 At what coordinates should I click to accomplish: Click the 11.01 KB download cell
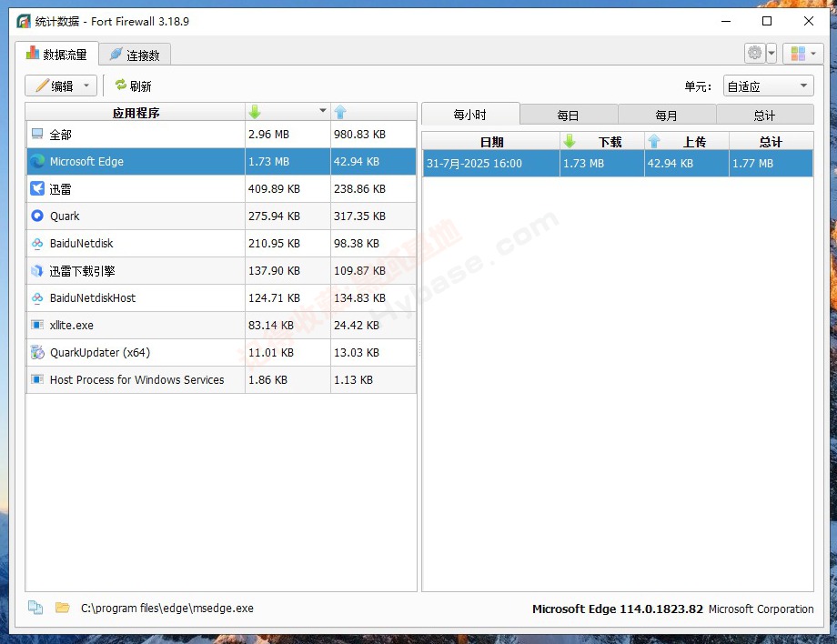[287, 352]
